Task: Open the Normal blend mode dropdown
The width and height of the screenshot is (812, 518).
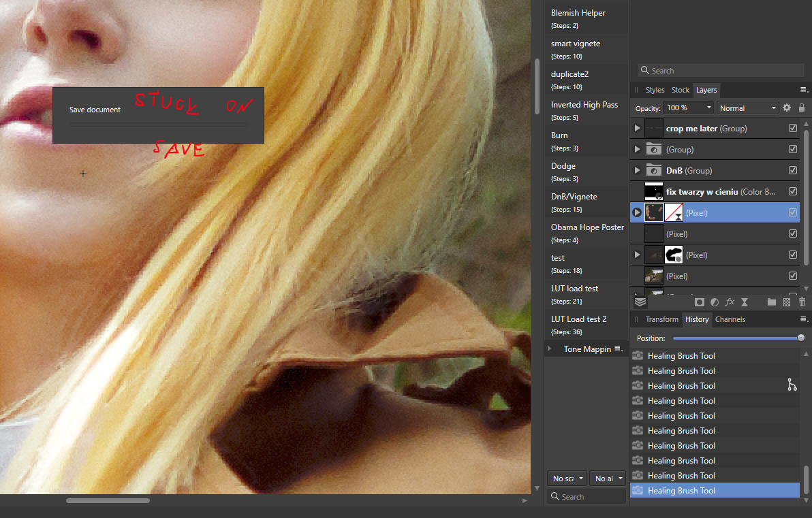Action: 748,108
